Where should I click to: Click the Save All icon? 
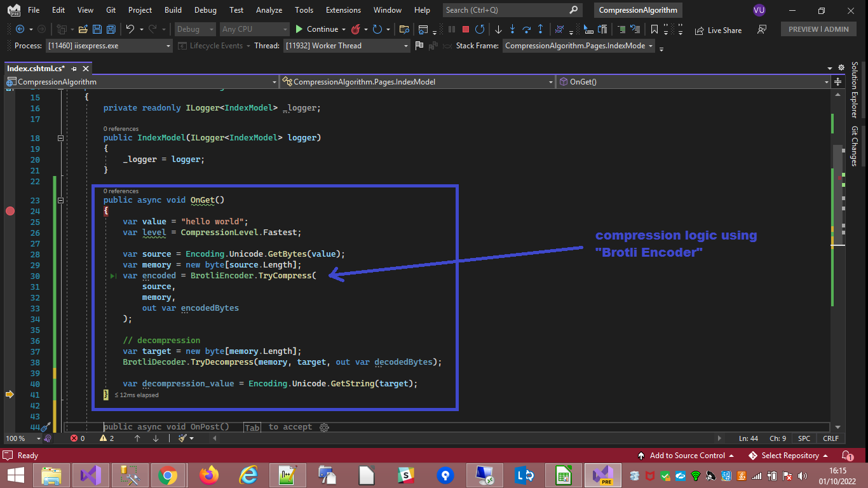tap(111, 29)
